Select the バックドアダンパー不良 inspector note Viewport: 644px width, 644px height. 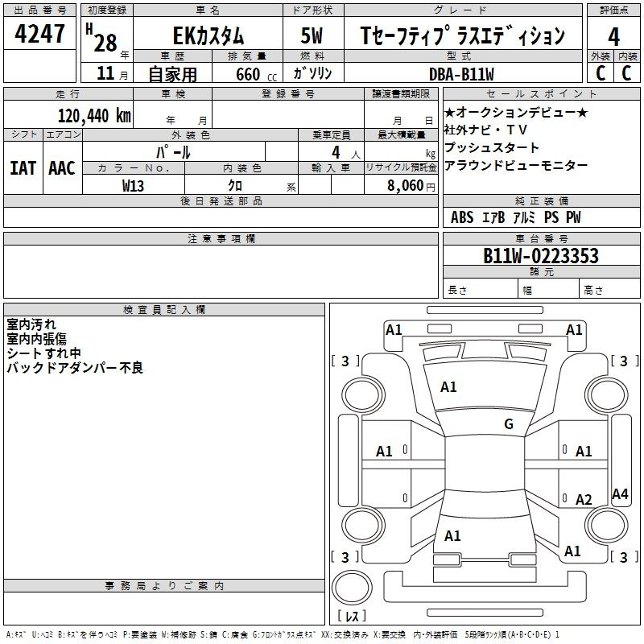tap(75, 368)
